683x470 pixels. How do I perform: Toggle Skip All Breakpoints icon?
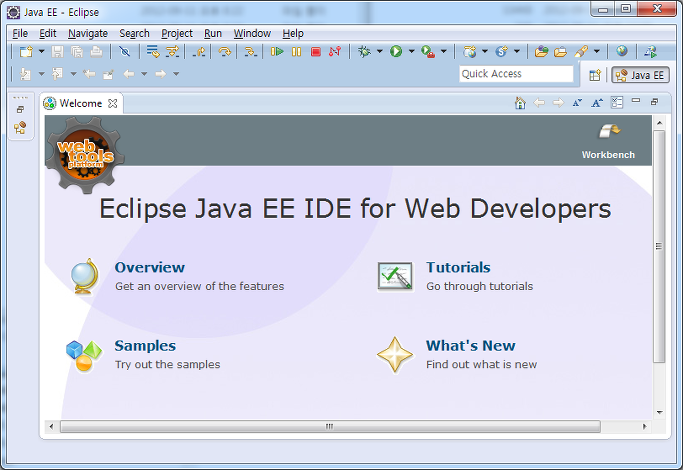click(125, 51)
